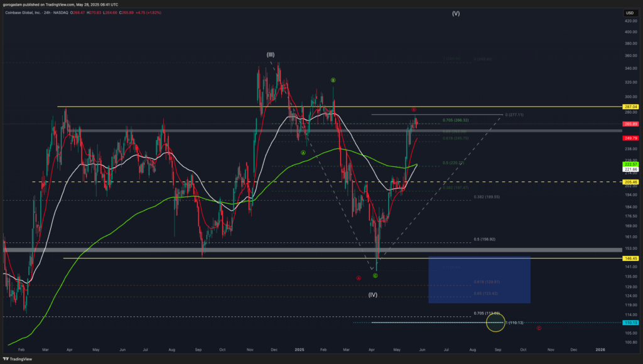Click the red circled B marker near 277
The image size is (643, 364).
(x=414, y=110)
